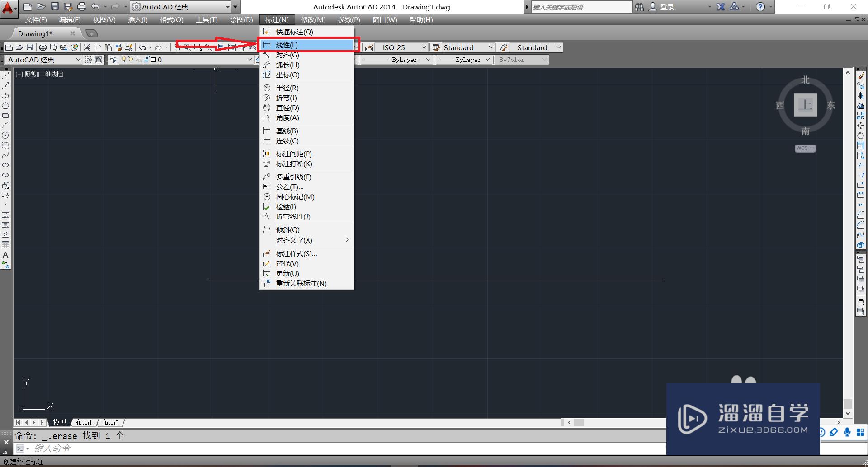
Task: Open the AutoCAD 经典 workspace dropdown in title bar
Action: pyautogui.click(x=181, y=7)
